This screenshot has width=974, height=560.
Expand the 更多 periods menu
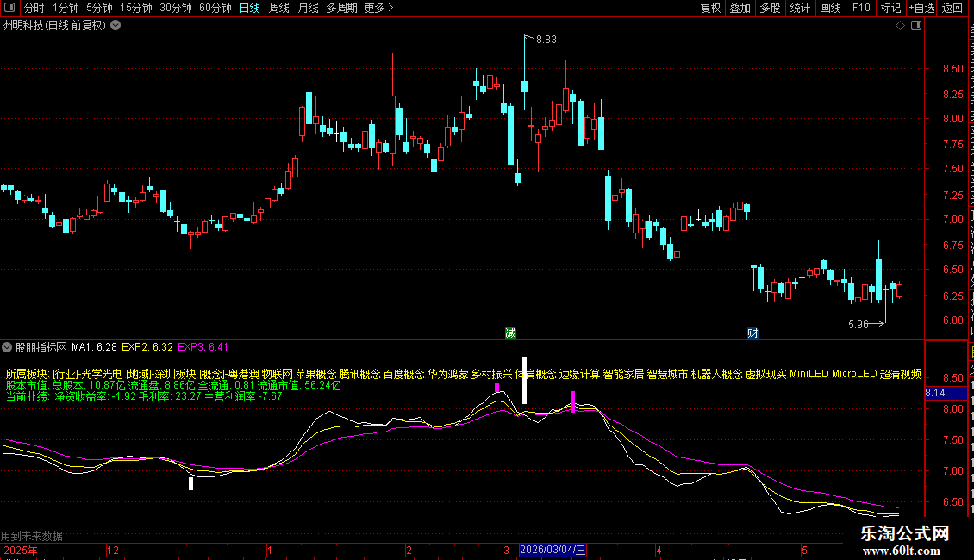pyautogui.click(x=378, y=8)
